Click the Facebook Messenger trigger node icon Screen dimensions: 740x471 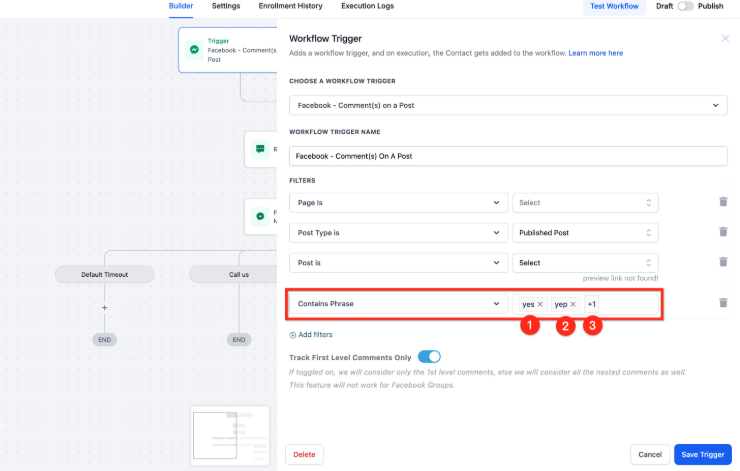(195, 48)
